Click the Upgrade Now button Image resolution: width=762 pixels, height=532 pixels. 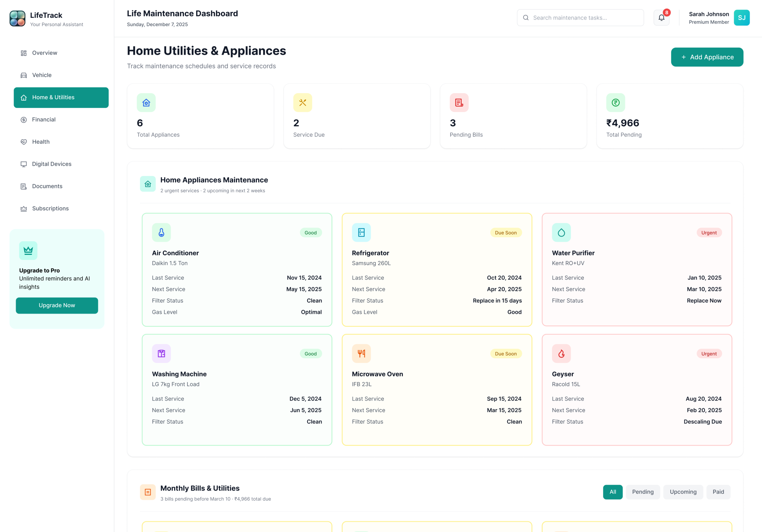point(57,305)
